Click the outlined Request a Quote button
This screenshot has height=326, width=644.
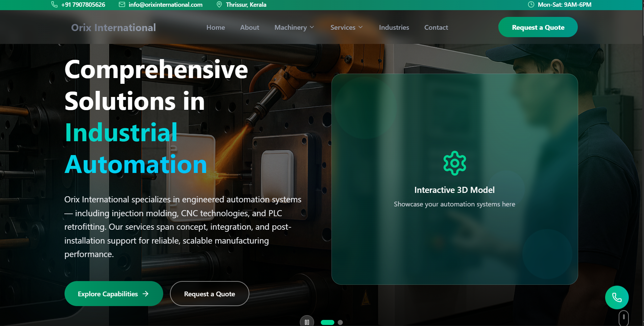[x=209, y=294]
